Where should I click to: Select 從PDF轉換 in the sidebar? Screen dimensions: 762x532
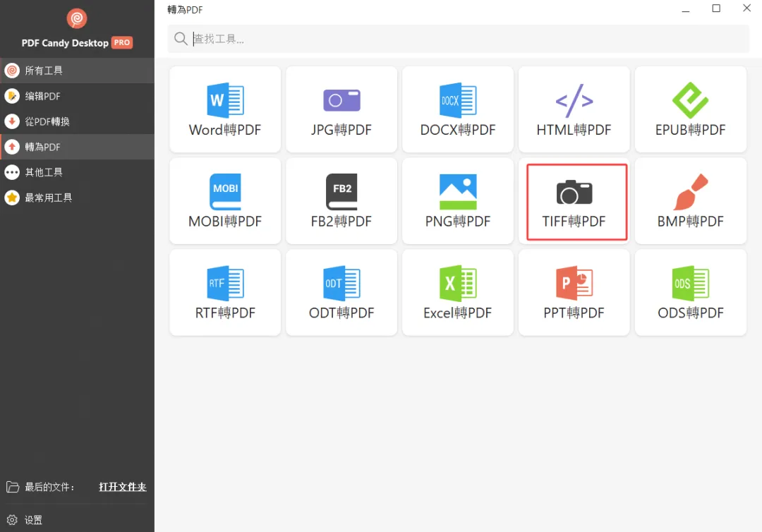pos(78,121)
